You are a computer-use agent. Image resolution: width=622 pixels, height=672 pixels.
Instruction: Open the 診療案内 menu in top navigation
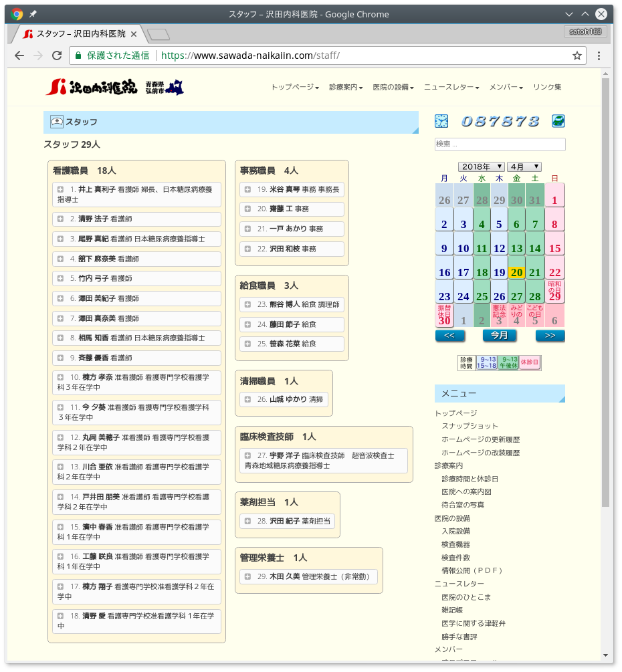(346, 88)
